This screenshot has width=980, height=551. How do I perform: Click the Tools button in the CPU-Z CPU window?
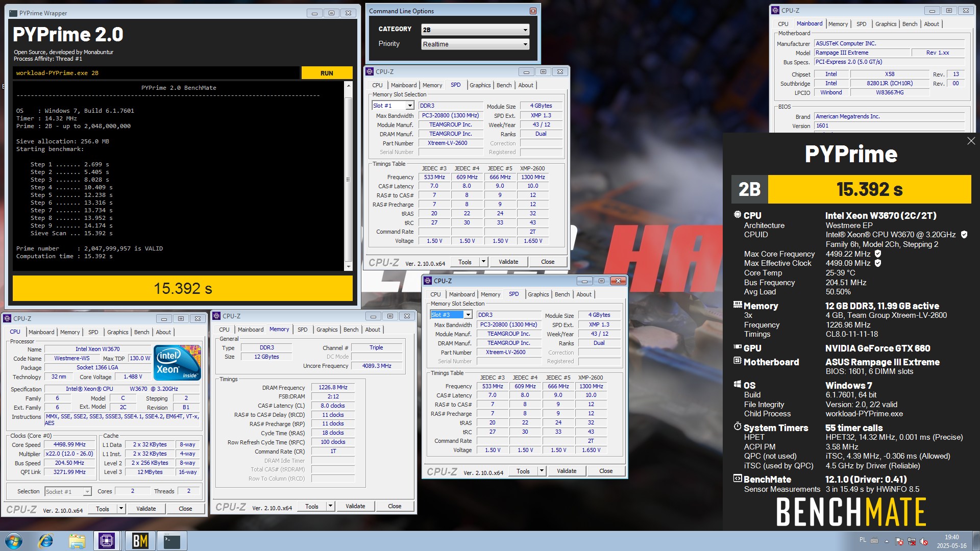(x=103, y=509)
